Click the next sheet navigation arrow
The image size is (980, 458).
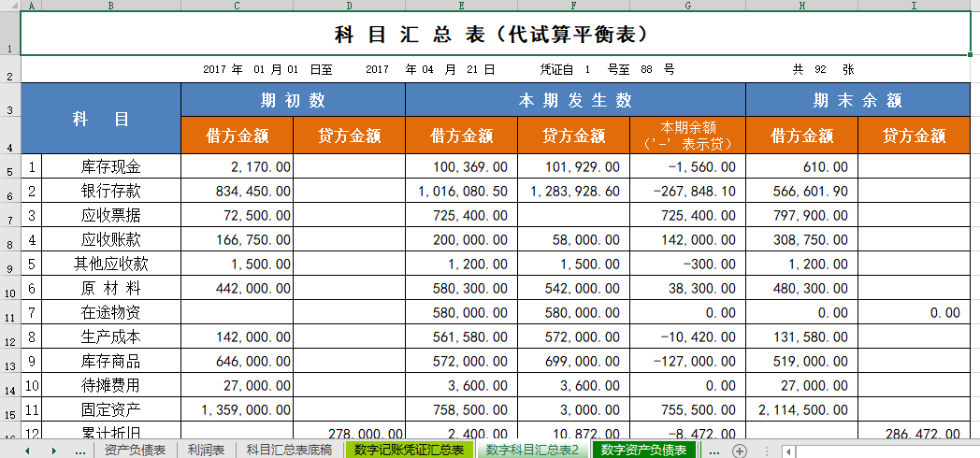[x=53, y=451]
